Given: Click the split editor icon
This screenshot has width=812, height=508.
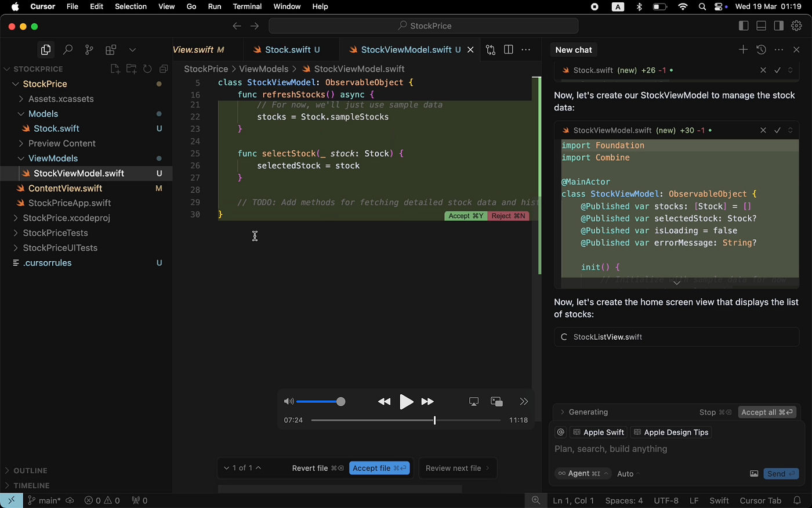Looking at the screenshot, I should 509,50.
